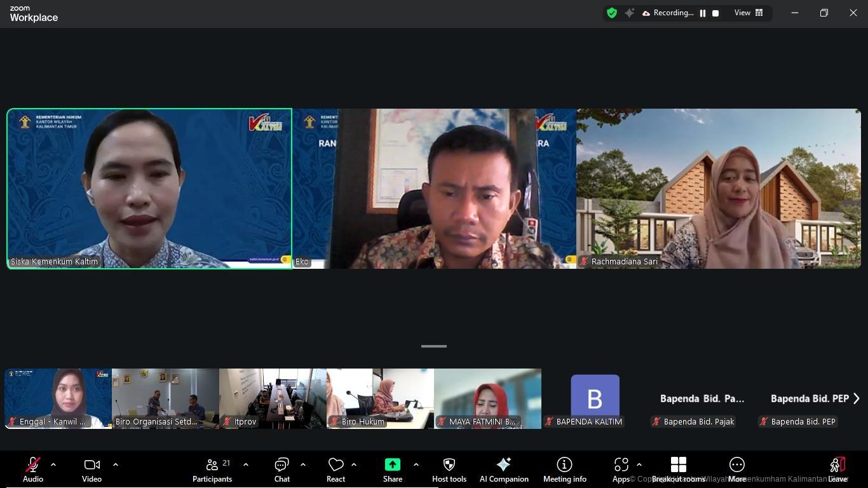868x488 pixels.
Task: Expand the Share options arrow
Action: point(416,464)
